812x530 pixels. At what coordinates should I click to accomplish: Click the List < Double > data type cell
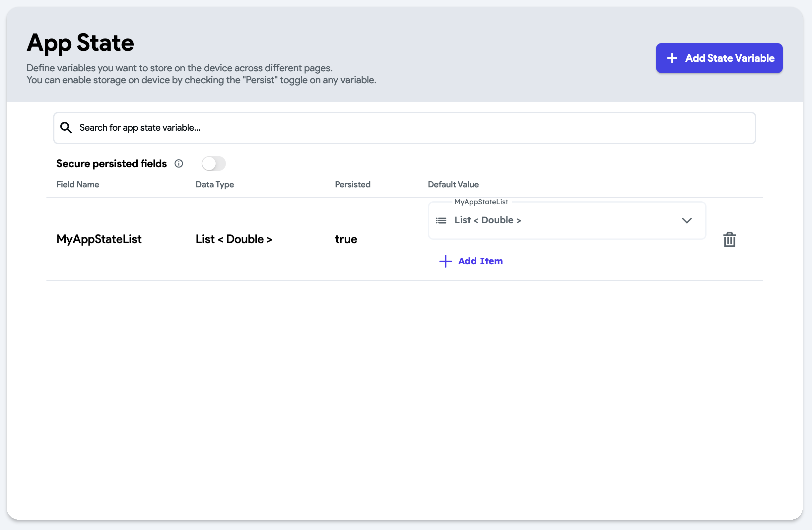(234, 239)
